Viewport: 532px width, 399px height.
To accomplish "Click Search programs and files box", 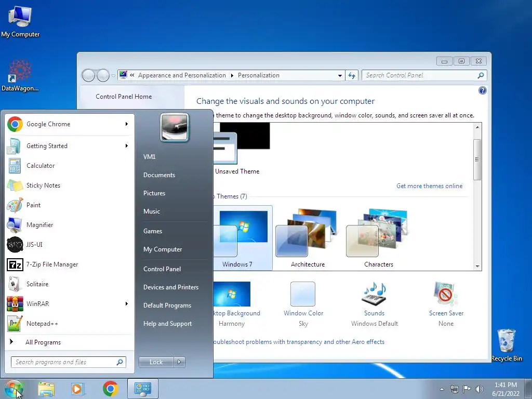I will pyautogui.click(x=68, y=362).
